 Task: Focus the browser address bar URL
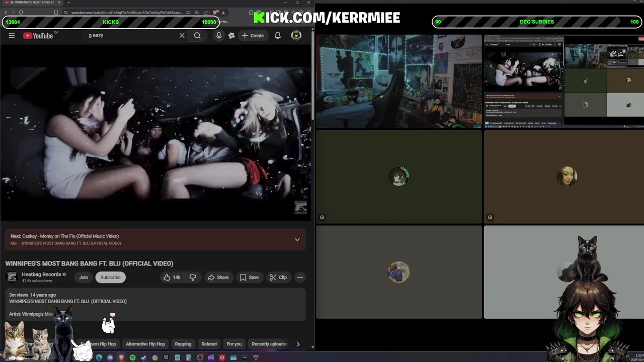126,13
